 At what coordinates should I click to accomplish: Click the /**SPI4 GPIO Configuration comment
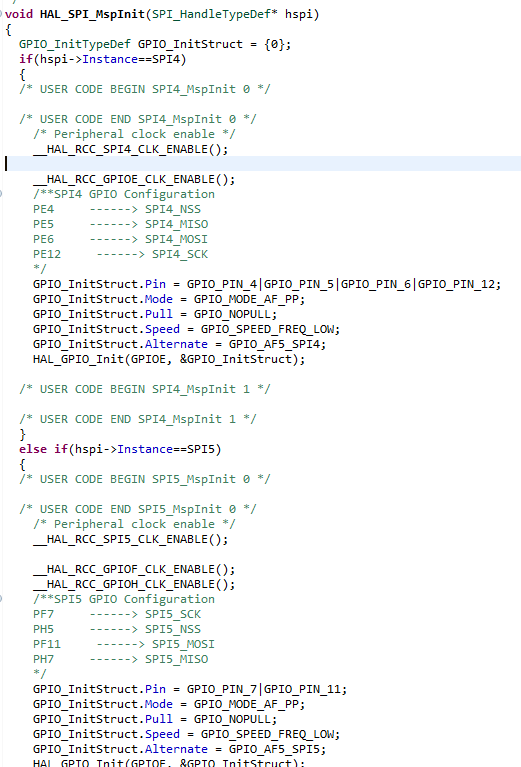click(x=124, y=194)
